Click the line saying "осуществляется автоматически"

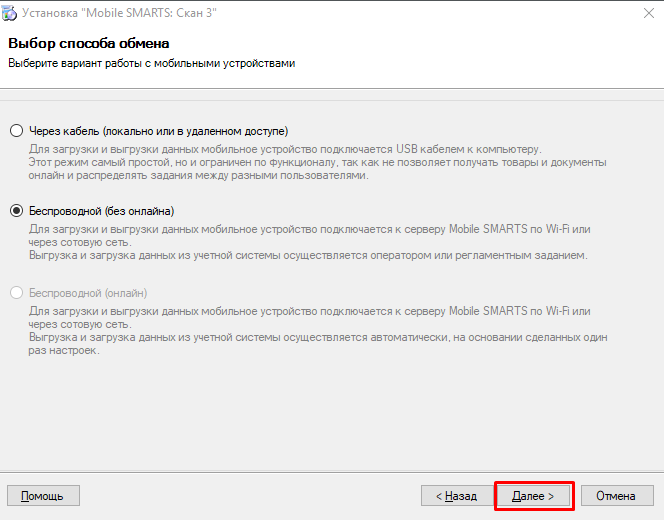[x=318, y=337]
